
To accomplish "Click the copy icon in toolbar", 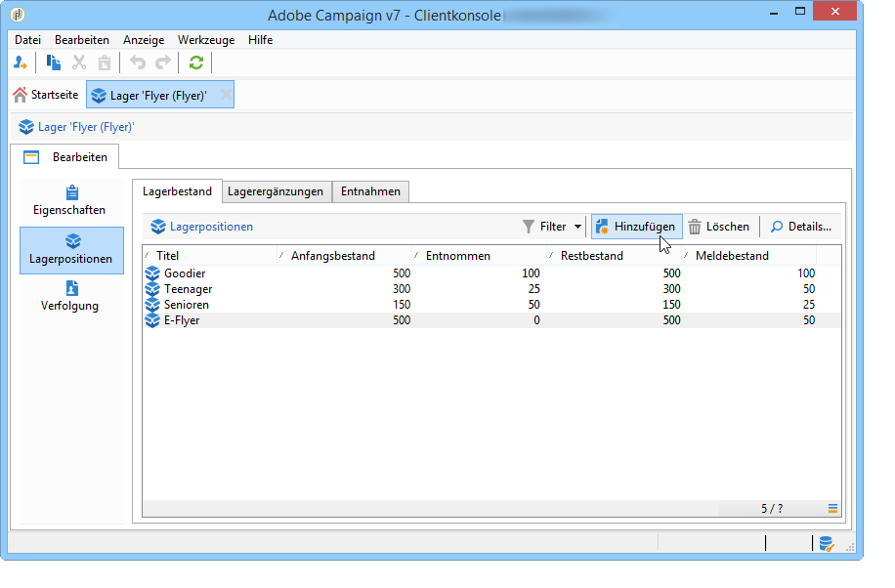I will point(53,63).
